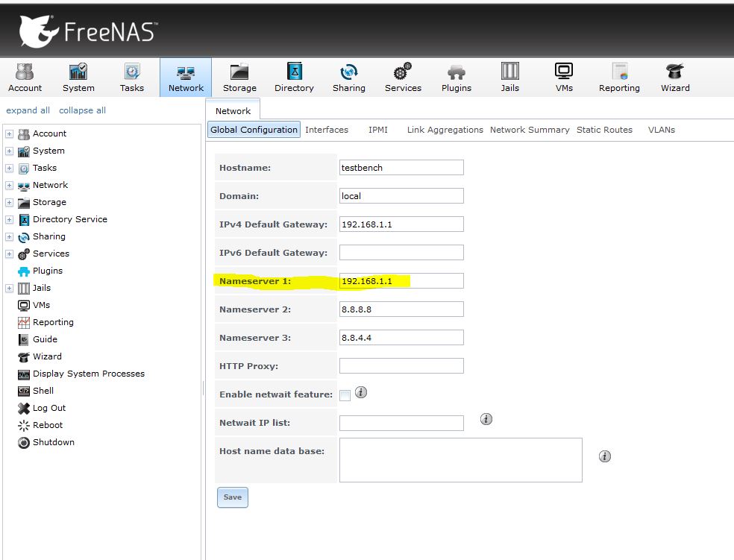Image resolution: width=734 pixels, height=560 pixels.
Task: Open the Jails toolbar icon
Action: point(509,78)
